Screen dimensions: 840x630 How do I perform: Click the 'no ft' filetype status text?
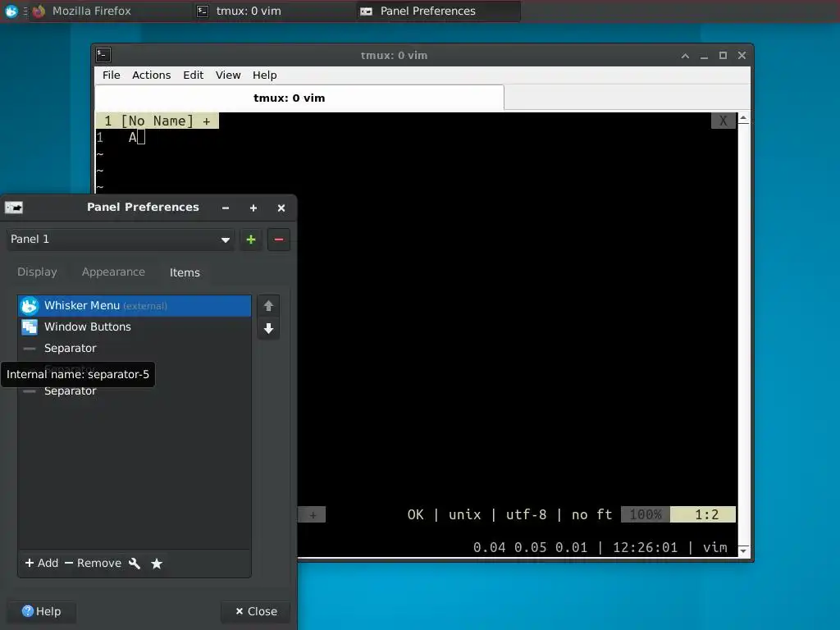[x=591, y=515]
